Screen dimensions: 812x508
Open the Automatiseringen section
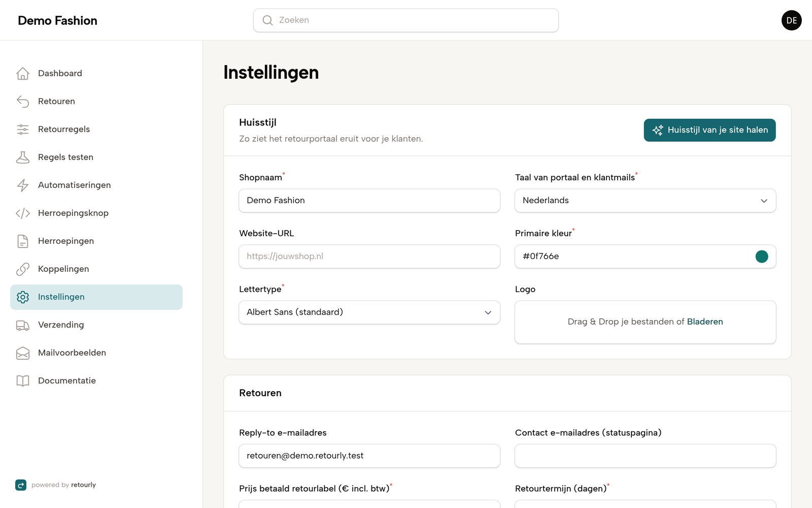coord(96,185)
